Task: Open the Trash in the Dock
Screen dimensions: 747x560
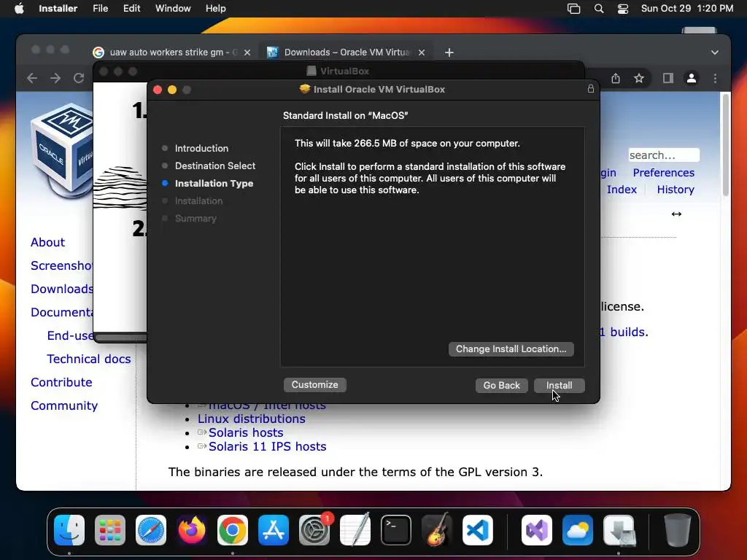Action: tap(678, 530)
